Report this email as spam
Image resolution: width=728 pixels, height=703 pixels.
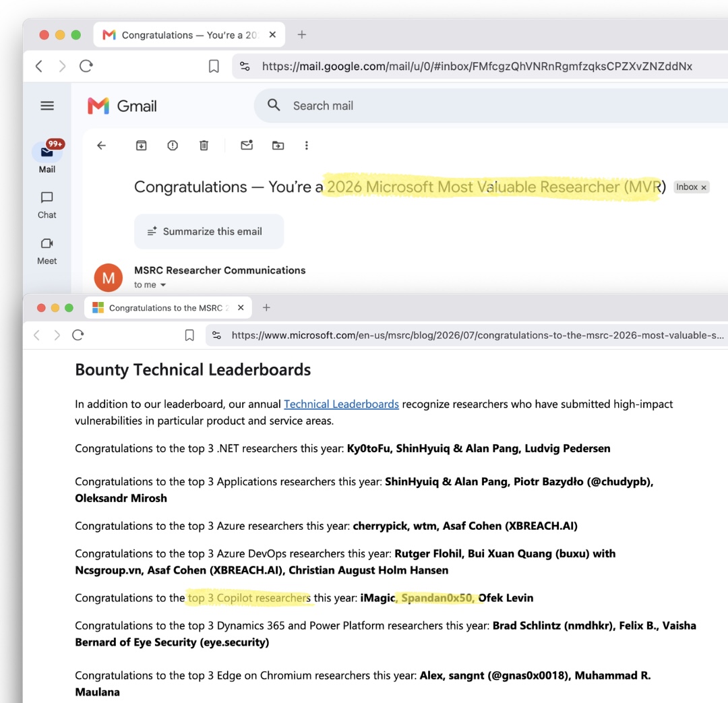173,146
